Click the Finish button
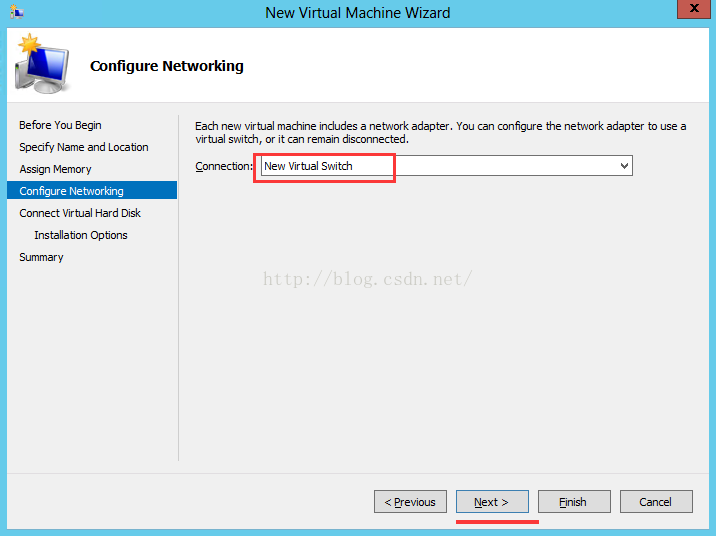Viewport: 716px width, 536px height. pos(574,502)
